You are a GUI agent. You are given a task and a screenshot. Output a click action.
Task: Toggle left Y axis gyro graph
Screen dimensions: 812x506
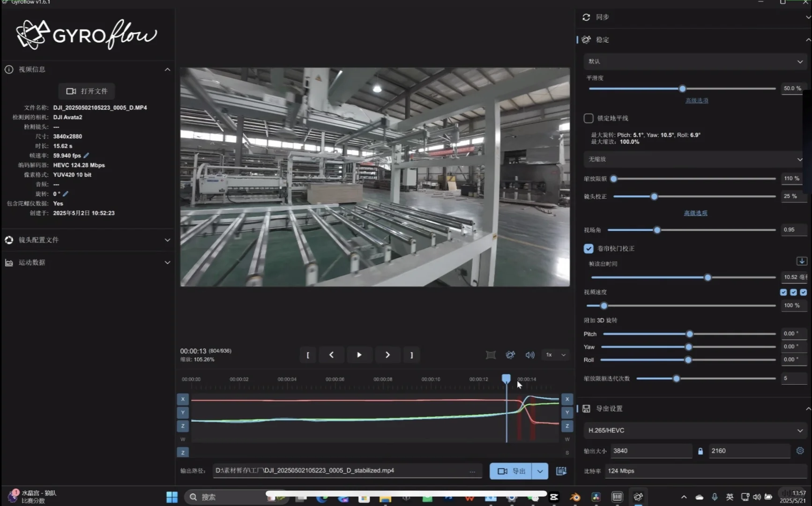point(183,412)
